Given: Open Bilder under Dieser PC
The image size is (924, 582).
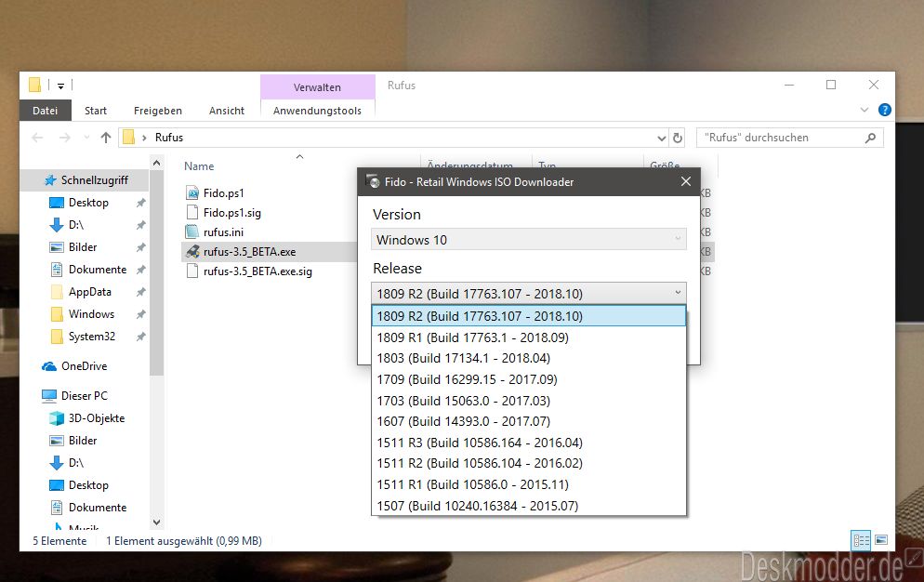Looking at the screenshot, I should coord(83,441).
